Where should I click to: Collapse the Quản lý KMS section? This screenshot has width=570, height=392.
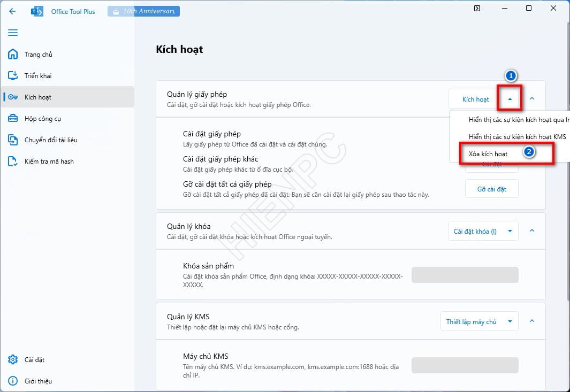click(532, 321)
